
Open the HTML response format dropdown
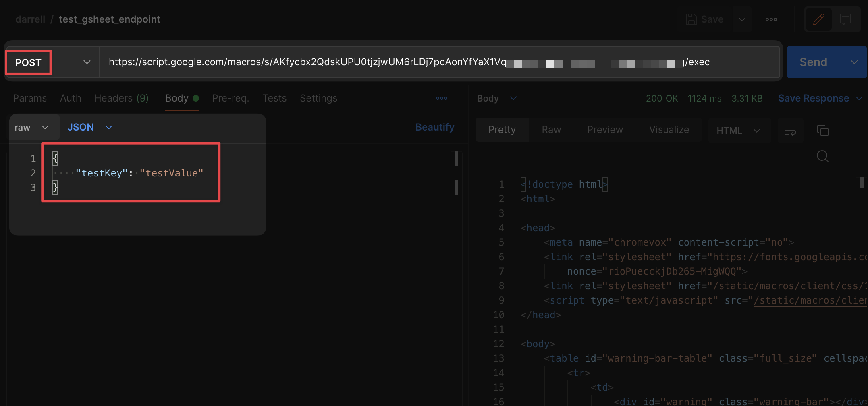click(x=739, y=130)
